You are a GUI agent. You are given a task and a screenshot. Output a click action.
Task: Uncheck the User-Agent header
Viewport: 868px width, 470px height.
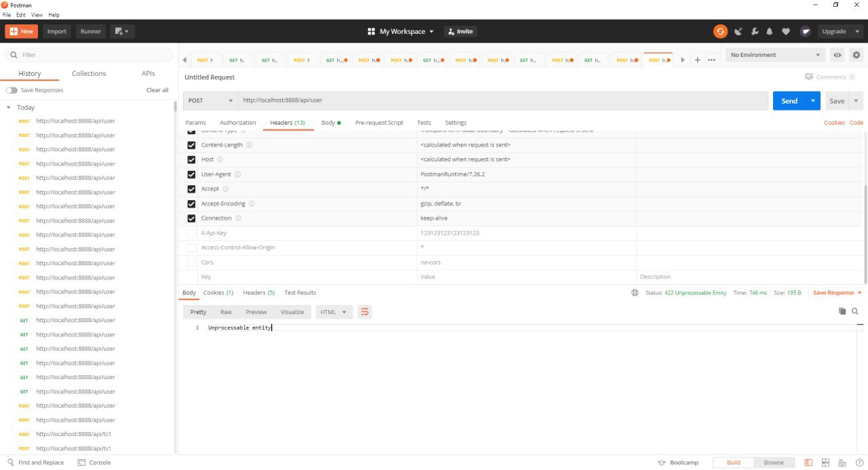(x=191, y=174)
